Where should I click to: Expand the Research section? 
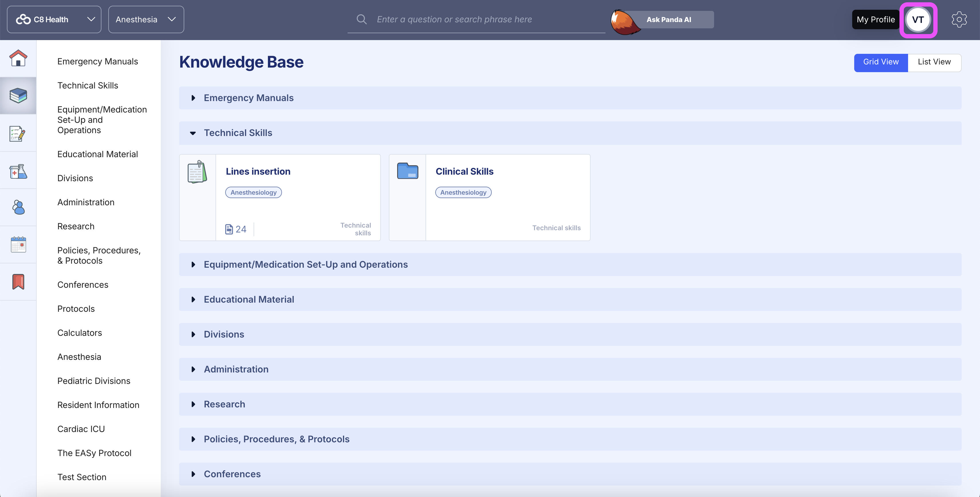click(570, 404)
